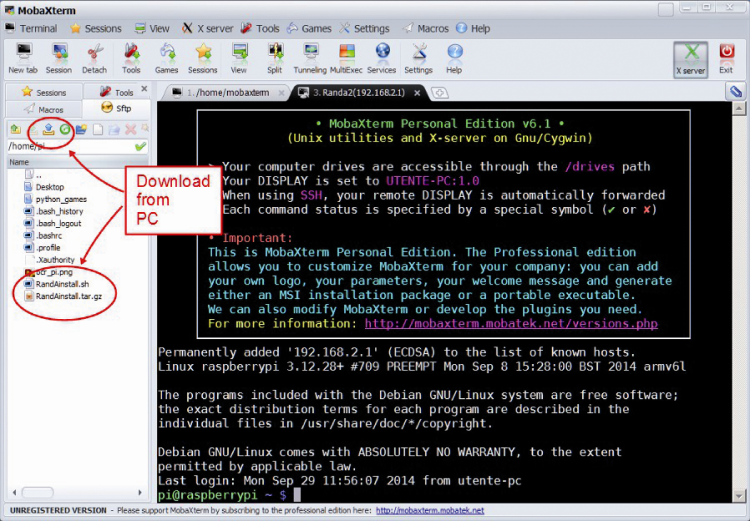Launch the MultiExec mode
750x521 pixels.
pos(346,58)
